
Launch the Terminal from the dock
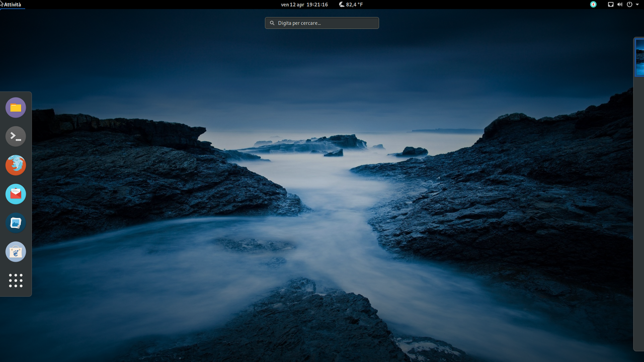[16, 136]
